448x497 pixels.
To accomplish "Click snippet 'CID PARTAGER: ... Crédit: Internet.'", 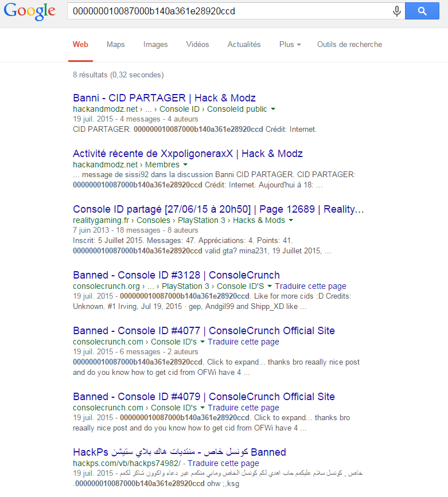I will [x=194, y=130].
